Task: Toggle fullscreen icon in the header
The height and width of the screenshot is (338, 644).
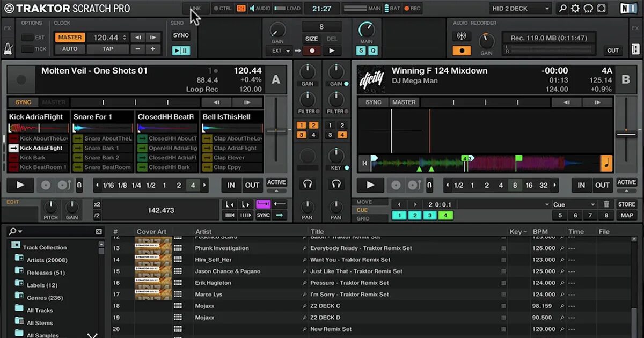Action: click(x=602, y=8)
